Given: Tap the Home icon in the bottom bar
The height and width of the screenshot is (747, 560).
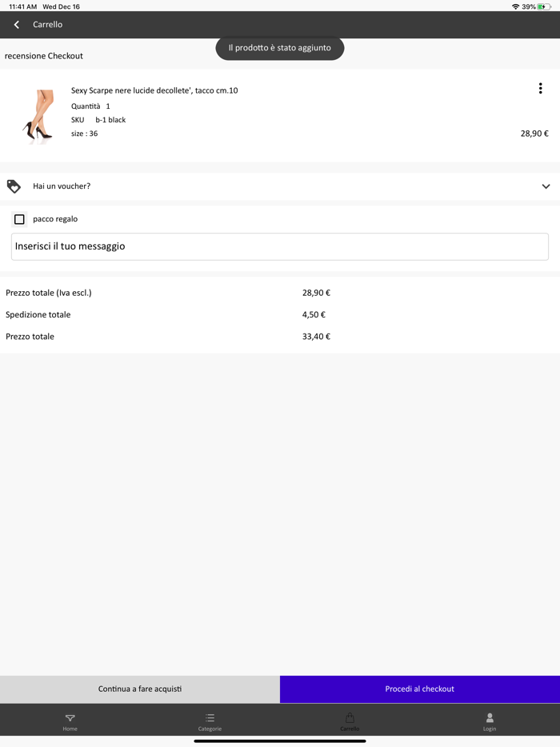Looking at the screenshot, I should coord(70,718).
